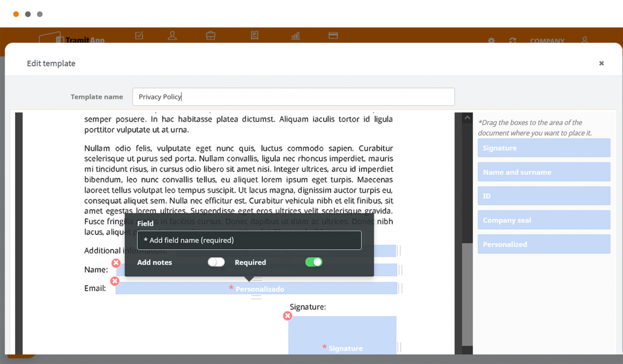
Task: Open the credit card icon in navbar
Action: (x=333, y=36)
